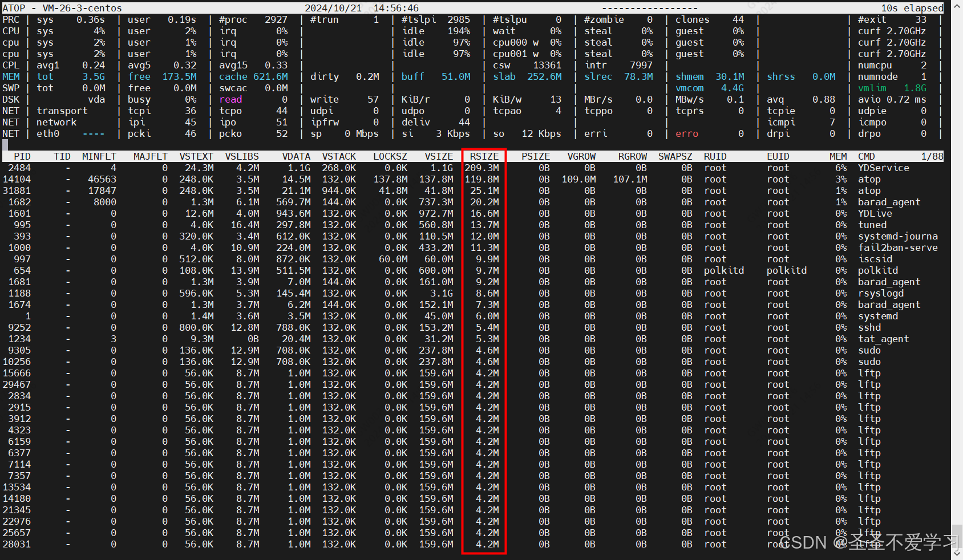Click the numcpu entry

click(892, 65)
